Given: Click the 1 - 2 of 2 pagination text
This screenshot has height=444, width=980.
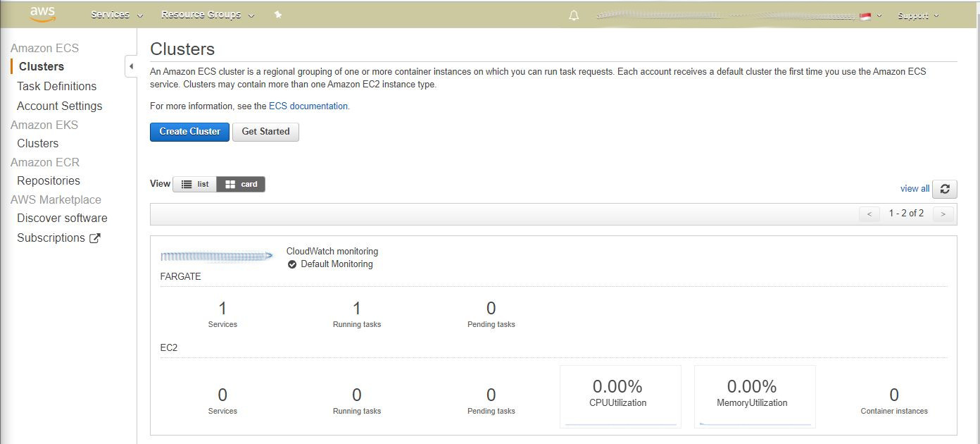Looking at the screenshot, I should coord(906,213).
